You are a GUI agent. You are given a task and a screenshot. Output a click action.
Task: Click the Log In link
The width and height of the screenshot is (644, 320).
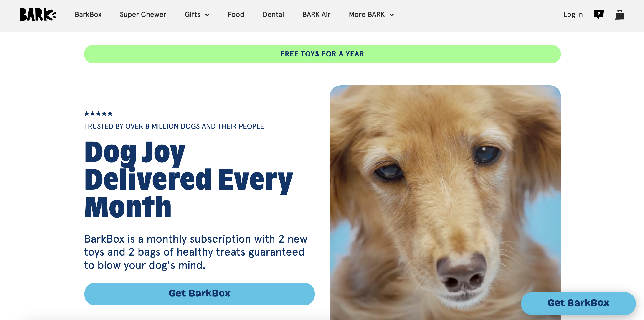[573, 15]
